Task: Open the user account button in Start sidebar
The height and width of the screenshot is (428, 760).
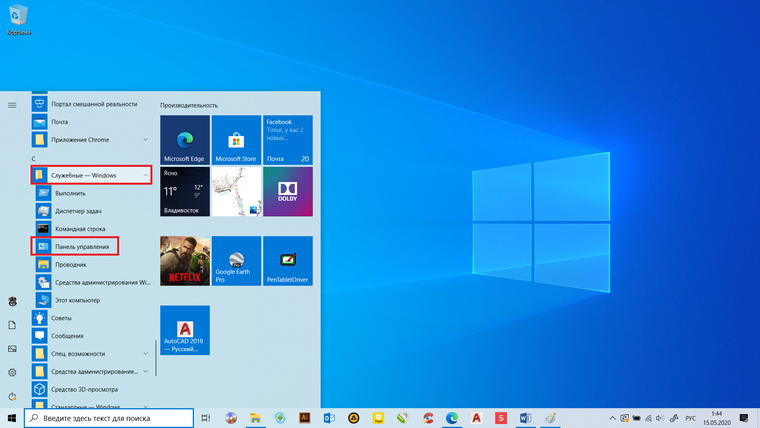Action: (12, 301)
